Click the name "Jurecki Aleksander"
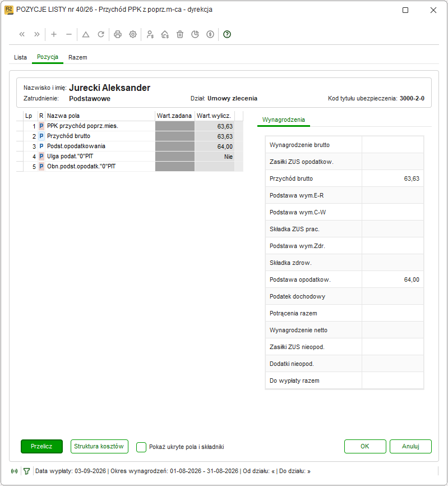448x486 pixels. tap(109, 88)
